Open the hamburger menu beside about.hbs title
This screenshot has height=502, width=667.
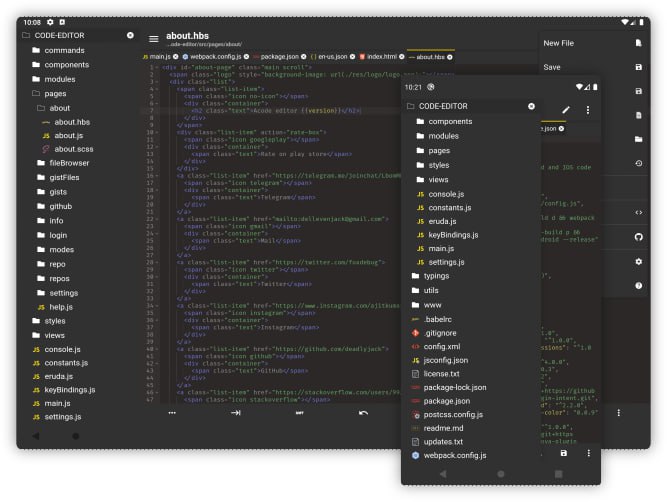click(153, 39)
